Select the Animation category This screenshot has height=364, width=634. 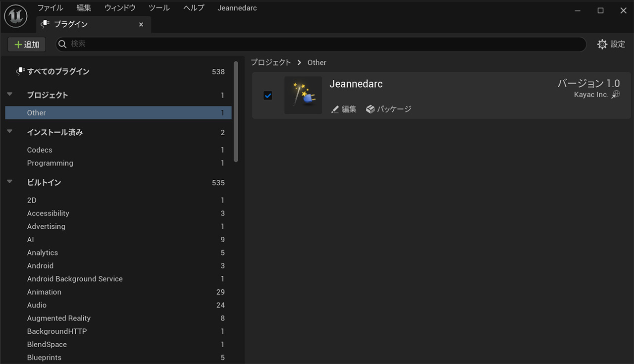coord(44,292)
